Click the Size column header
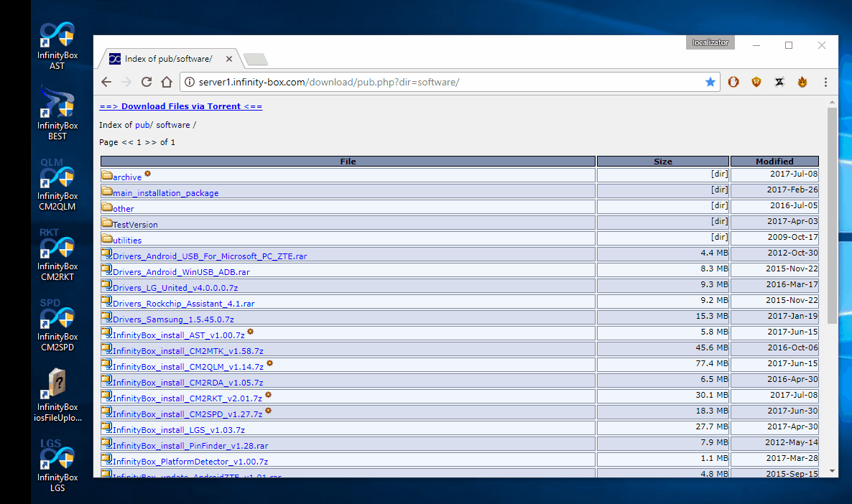This screenshot has height=504, width=852. pos(663,162)
